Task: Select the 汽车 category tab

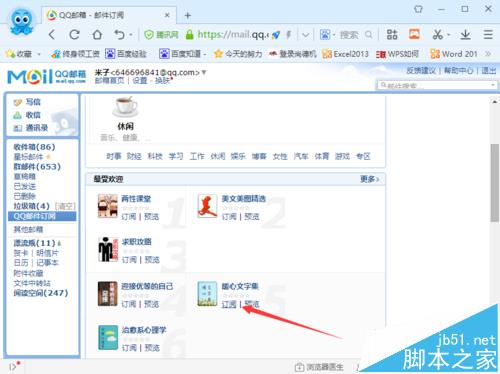Action: click(301, 156)
